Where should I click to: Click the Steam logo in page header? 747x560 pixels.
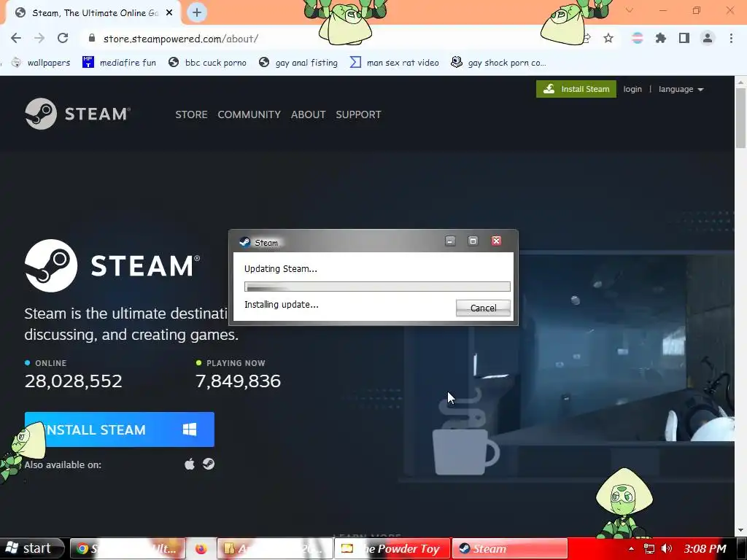(x=77, y=114)
